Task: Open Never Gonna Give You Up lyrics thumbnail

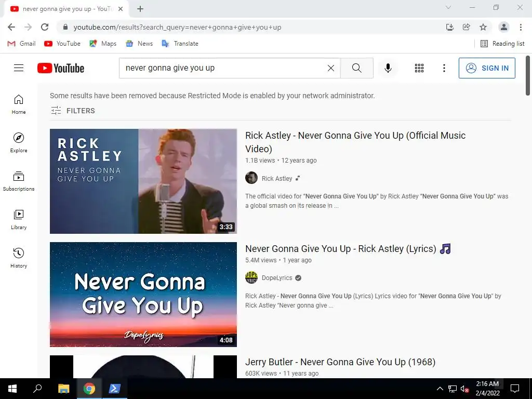Action: [x=143, y=295]
